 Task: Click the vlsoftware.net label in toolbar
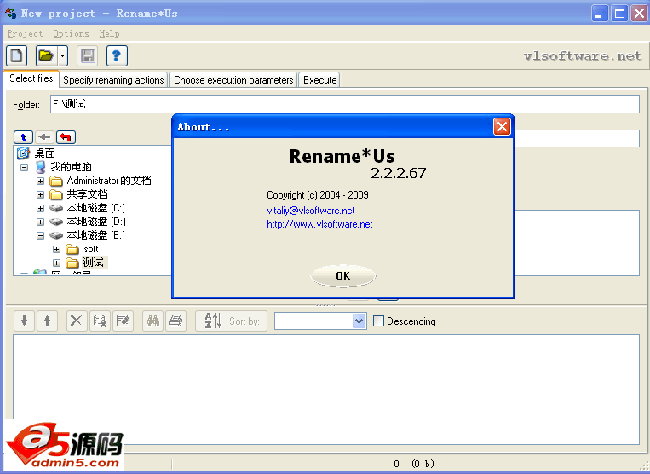point(582,56)
